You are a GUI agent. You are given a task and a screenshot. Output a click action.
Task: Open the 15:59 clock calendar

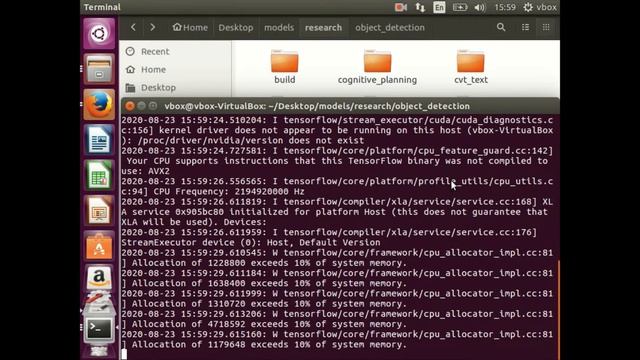pyautogui.click(x=504, y=7)
